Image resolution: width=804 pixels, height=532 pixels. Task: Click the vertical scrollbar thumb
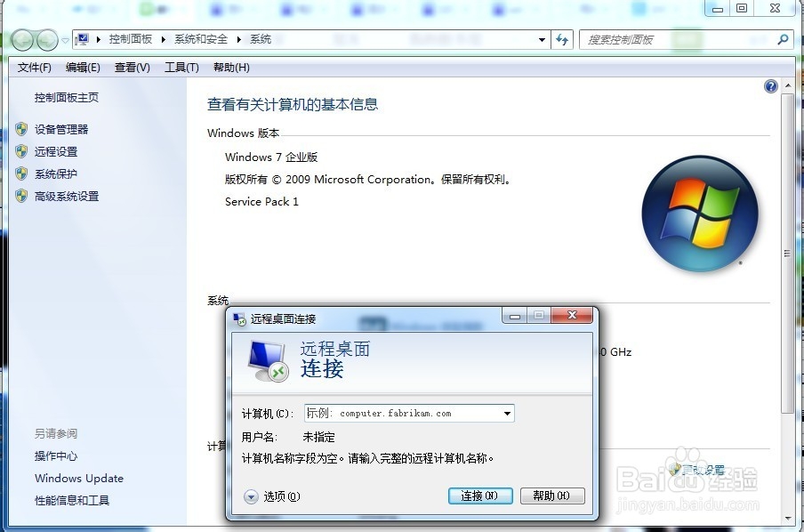coord(788,253)
